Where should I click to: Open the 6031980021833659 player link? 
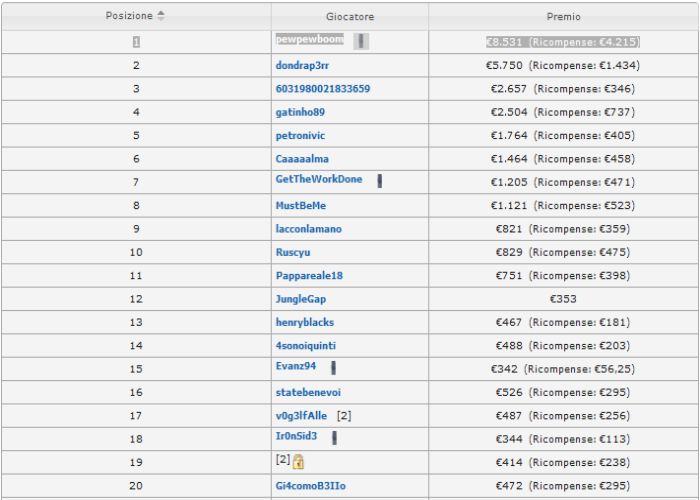(x=322, y=89)
